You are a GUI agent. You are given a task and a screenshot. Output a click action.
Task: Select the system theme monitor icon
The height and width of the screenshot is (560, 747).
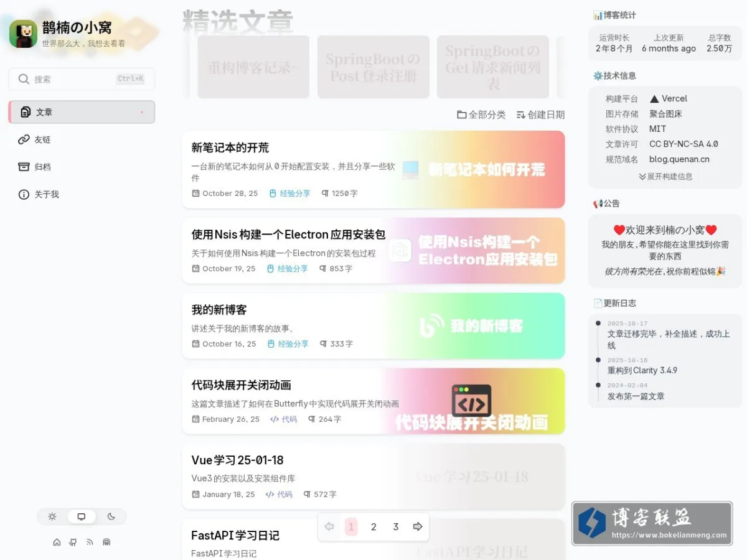click(x=82, y=516)
